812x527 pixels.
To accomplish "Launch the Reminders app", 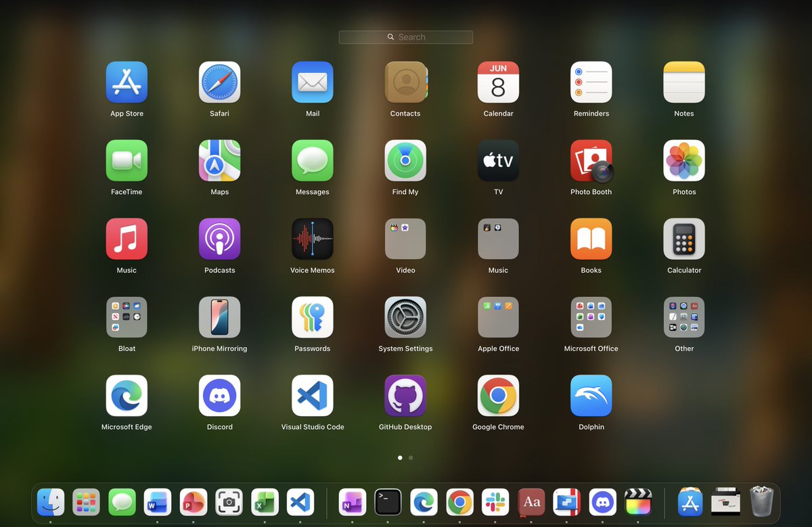I will pyautogui.click(x=591, y=82).
